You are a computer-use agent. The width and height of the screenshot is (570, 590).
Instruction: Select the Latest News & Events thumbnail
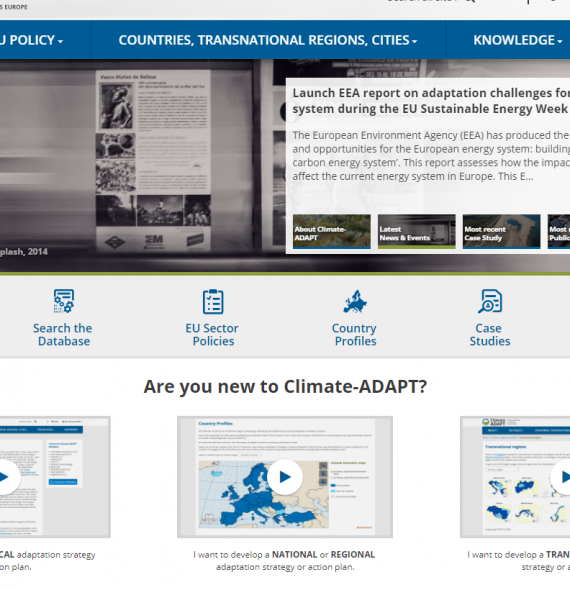click(x=416, y=231)
